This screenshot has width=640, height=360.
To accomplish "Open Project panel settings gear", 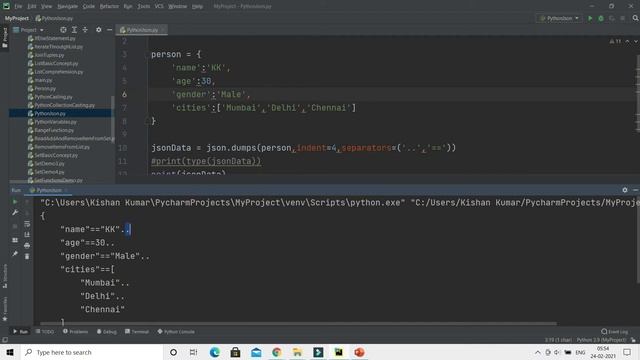I will coord(98,30).
